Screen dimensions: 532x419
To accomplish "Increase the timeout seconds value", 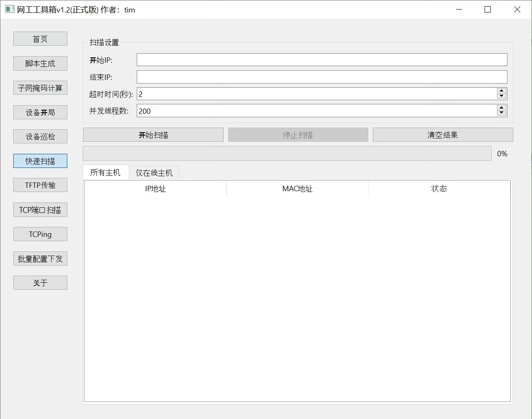I will [x=501, y=91].
